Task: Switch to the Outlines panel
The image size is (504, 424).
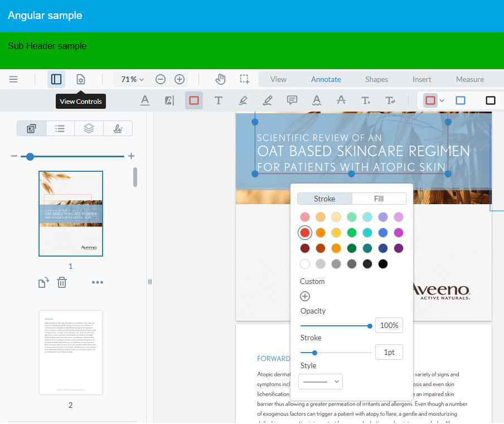Action: click(x=60, y=128)
